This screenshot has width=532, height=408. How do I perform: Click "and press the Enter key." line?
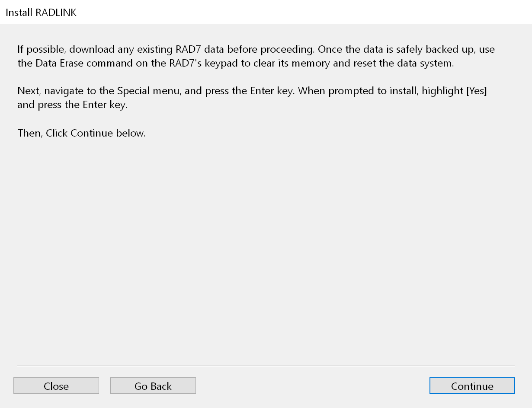pyautogui.click(x=72, y=105)
